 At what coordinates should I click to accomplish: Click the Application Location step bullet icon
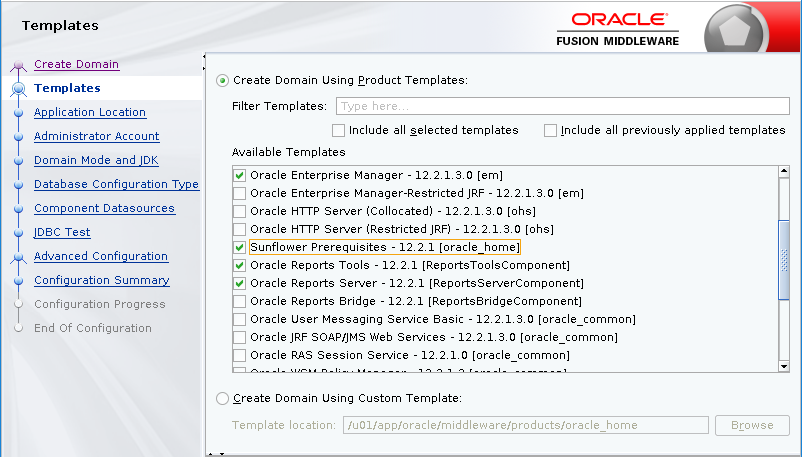coord(18,113)
